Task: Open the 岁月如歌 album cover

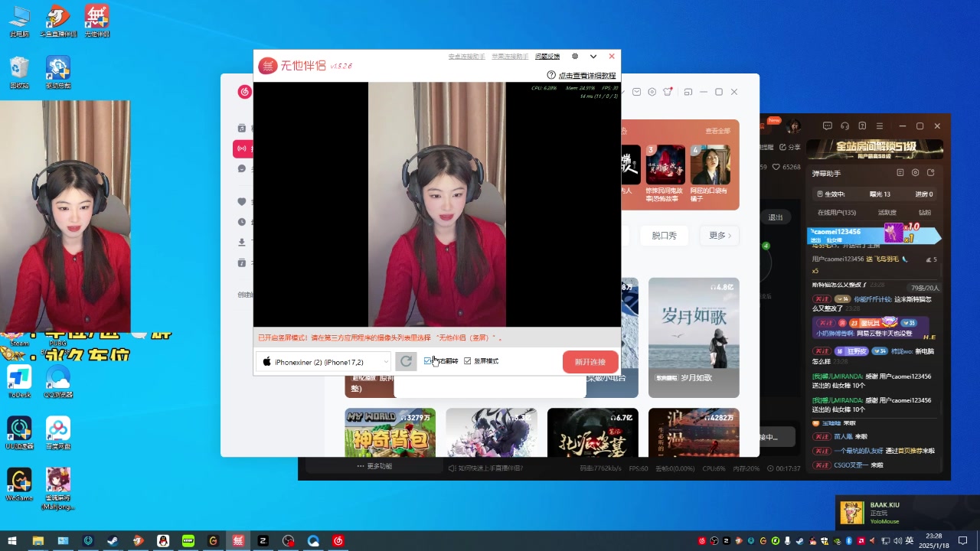Action: pyautogui.click(x=694, y=337)
